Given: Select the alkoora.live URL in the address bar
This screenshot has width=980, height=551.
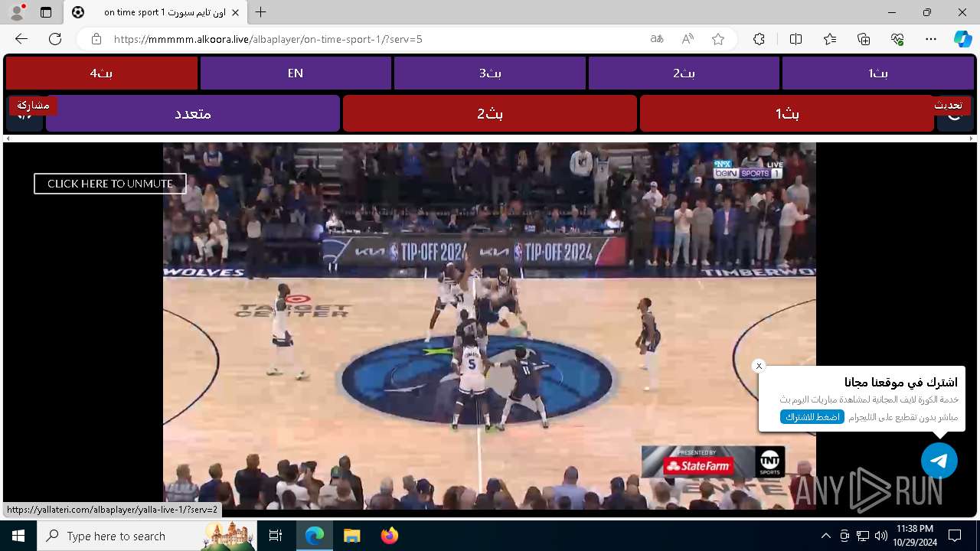Looking at the screenshot, I should (268, 39).
